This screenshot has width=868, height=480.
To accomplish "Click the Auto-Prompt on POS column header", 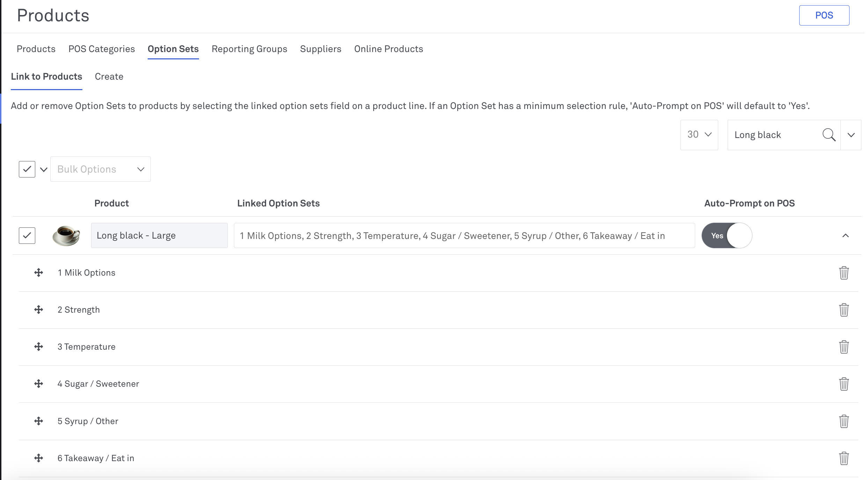I will [x=749, y=203].
